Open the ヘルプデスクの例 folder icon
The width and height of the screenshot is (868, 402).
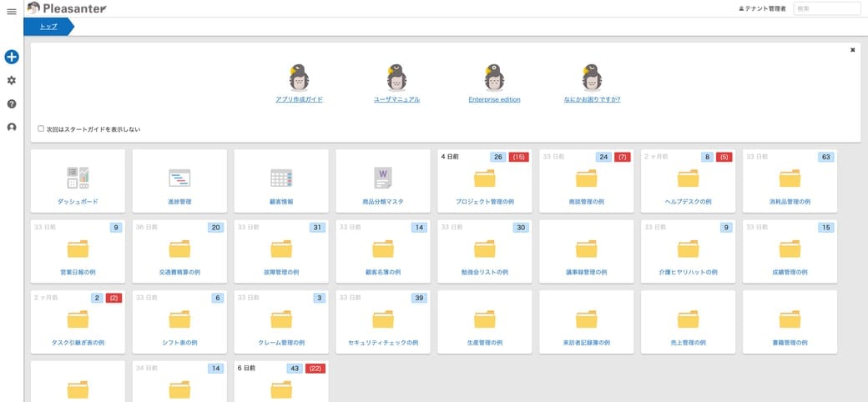point(688,178)
